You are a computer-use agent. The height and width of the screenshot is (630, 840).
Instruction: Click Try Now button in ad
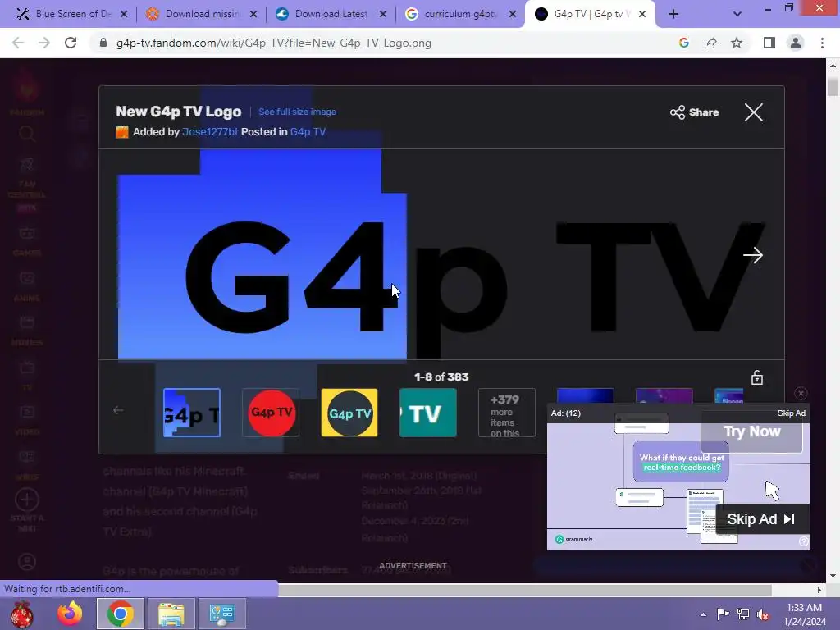pyautogui.click(x=751, y=431)
